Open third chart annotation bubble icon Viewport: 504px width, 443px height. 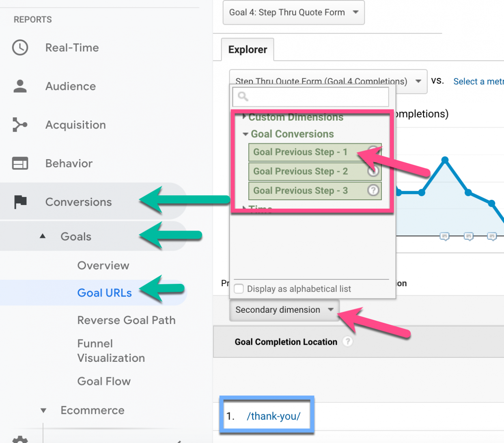(x=492, y=236)
